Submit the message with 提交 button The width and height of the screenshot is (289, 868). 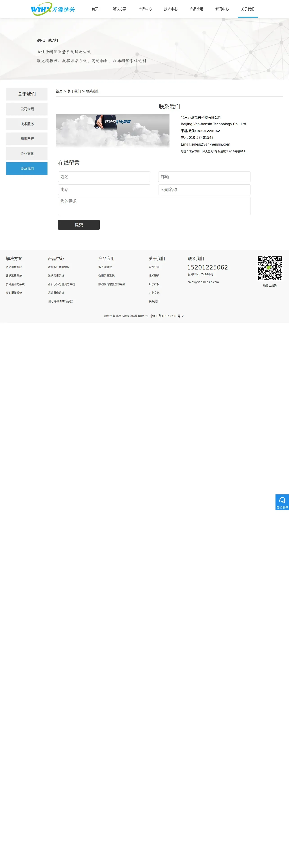79,225
